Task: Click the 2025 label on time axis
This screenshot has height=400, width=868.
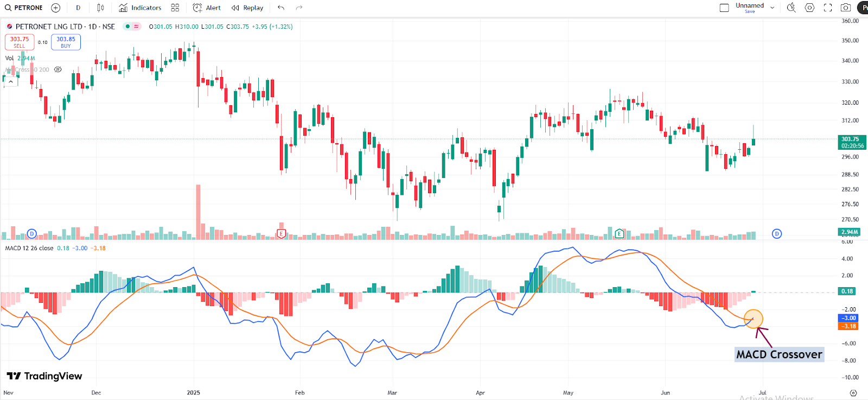Action: click(x=193, y=393)
